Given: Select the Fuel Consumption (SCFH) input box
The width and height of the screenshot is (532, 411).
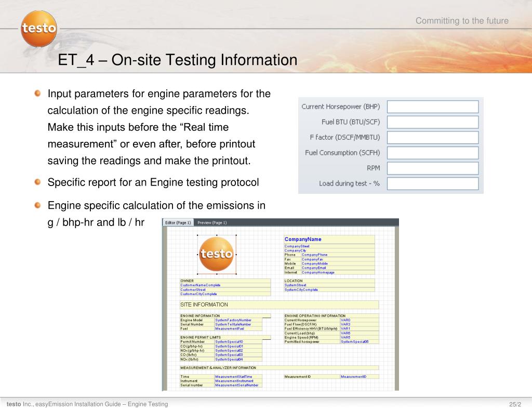Looking at the screenshot, I should [433, 153].
